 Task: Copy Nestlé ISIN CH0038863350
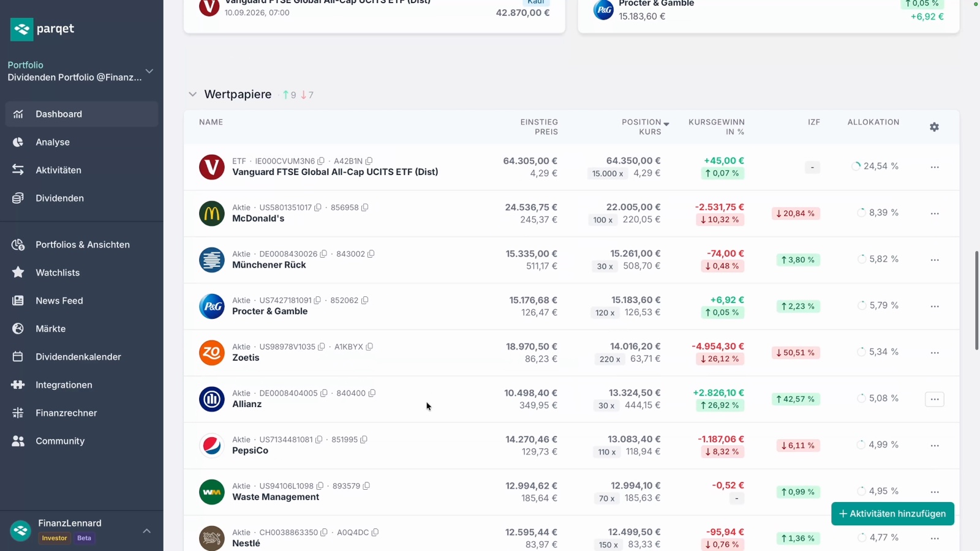[x=323, y=533]
